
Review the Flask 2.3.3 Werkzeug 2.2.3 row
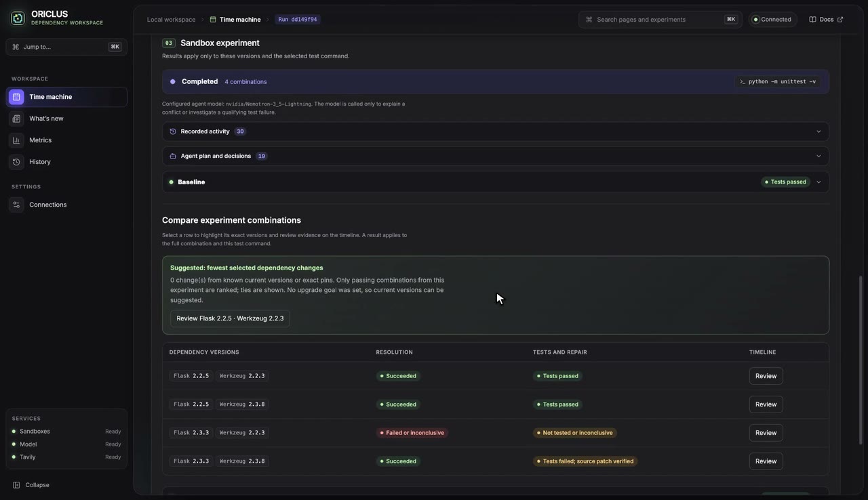click(x=766, y=433)
